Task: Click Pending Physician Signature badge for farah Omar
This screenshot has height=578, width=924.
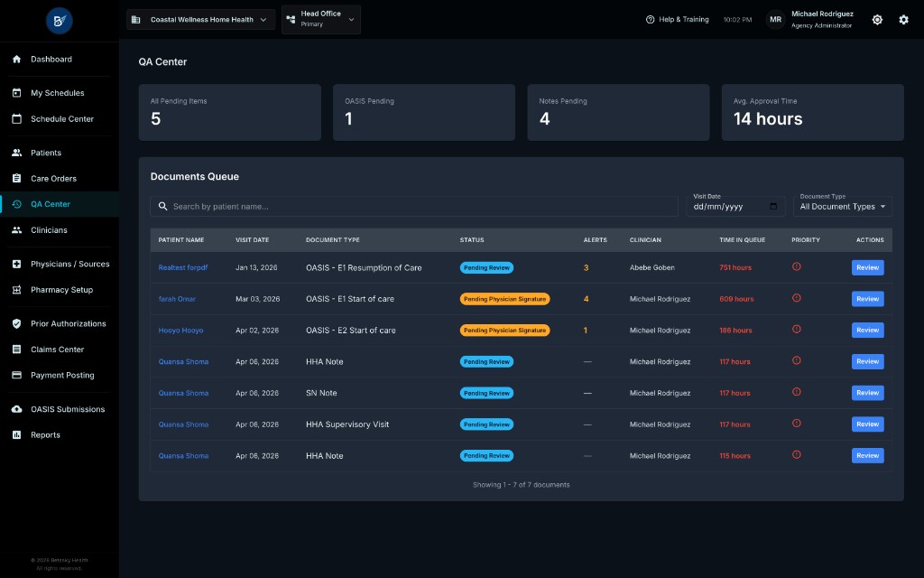Action: (x=505, y=299)
